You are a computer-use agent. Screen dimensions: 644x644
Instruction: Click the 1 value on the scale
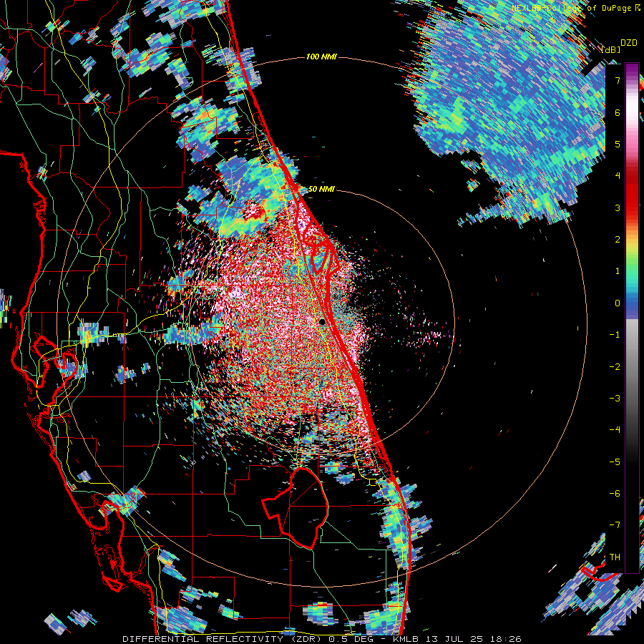(x=618, y=271)
